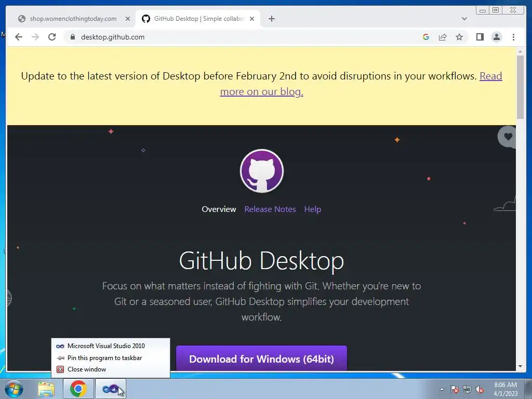The width and height of the screenshot is (532, 399).
Task: Share this page using the share icon
Action: pos(443,37)
